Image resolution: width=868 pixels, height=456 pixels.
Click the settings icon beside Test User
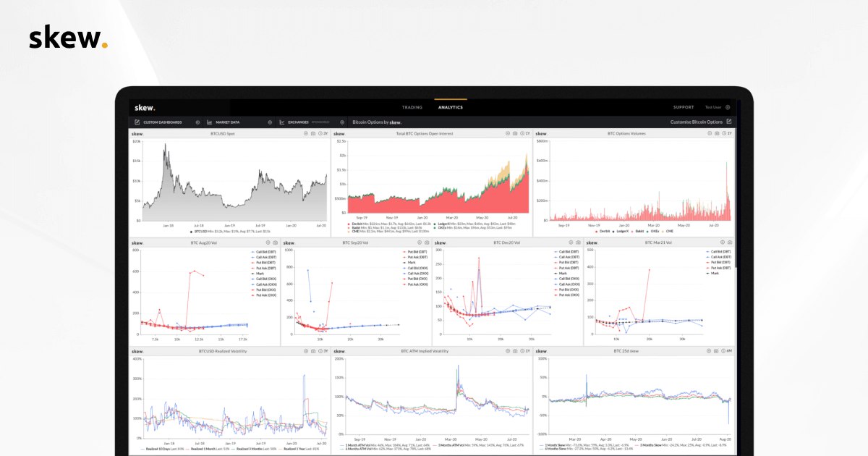[728, 107]
